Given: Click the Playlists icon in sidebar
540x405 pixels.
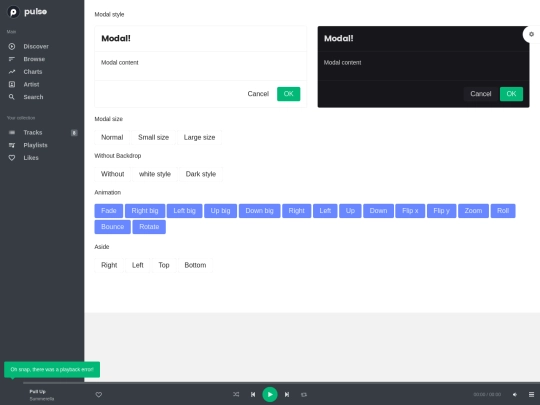Looking at the screenshot, I should (12, 145).
